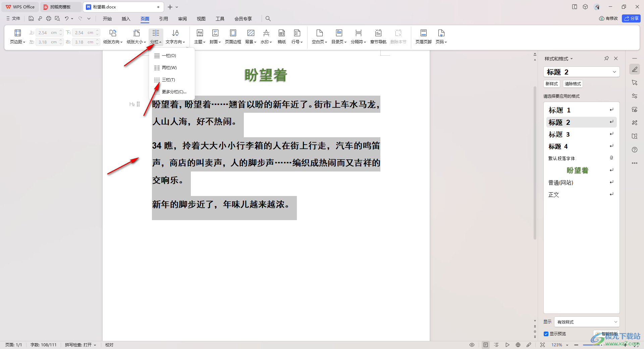Viewport: 644px width, 349px height.
Task: Switch to the References ribbon tab
Action: tap(164, 19)
